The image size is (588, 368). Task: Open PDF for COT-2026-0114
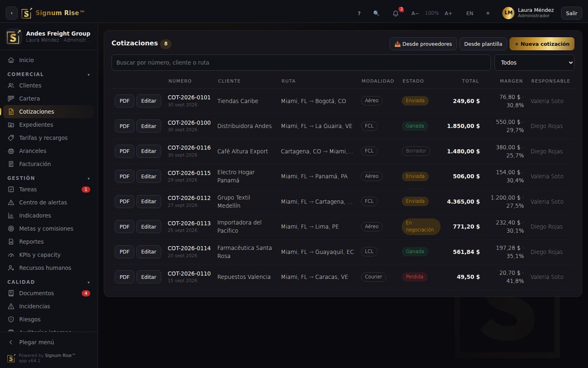124,252
